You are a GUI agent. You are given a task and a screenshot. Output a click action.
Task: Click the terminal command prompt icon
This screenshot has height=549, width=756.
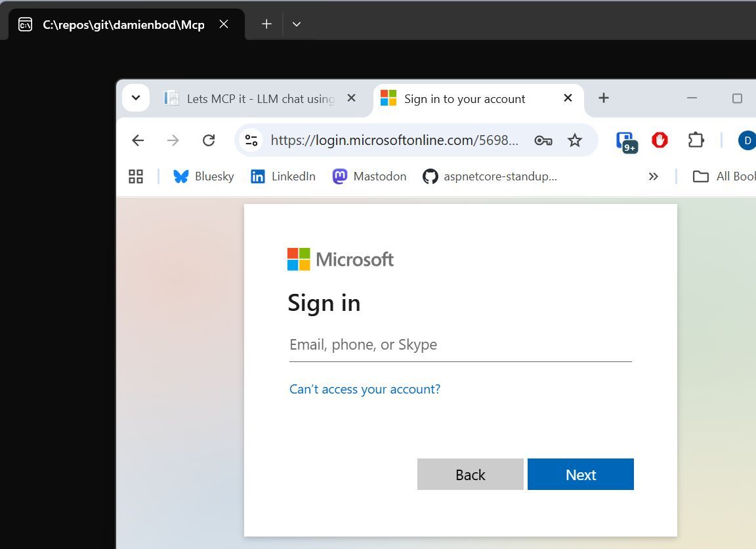pos(25,24)
